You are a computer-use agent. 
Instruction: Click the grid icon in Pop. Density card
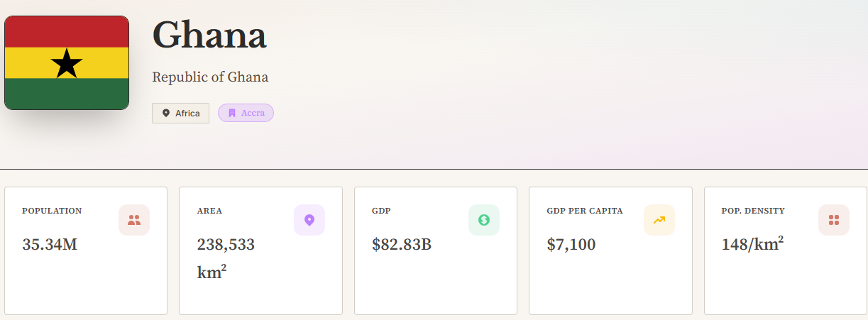pos(834,220)
